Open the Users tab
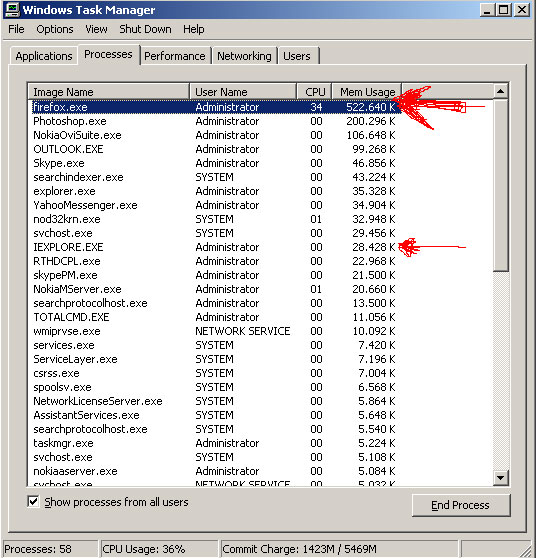The image size is (536, 558). pyautogui.click(x=297, y=56)
